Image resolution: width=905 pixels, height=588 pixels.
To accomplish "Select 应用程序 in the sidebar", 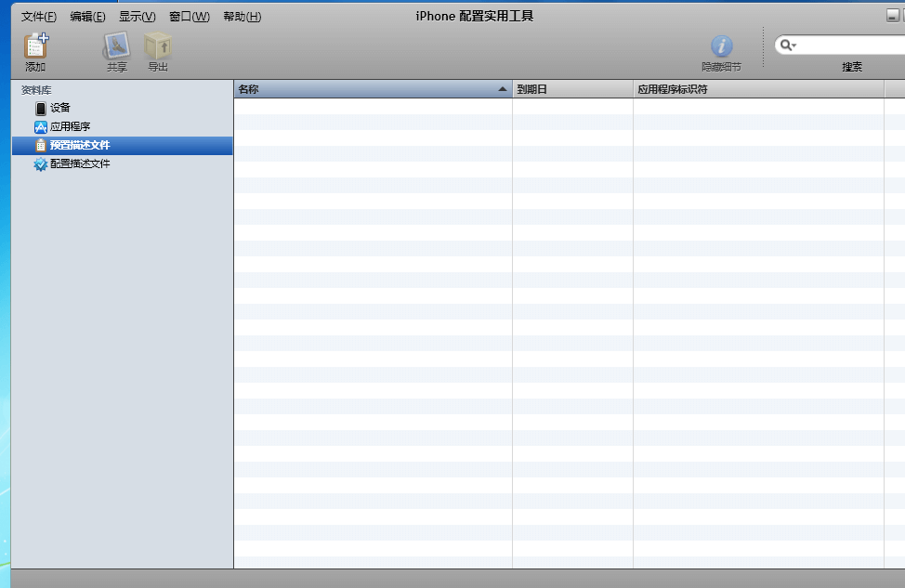I will [x=123, y=126].
